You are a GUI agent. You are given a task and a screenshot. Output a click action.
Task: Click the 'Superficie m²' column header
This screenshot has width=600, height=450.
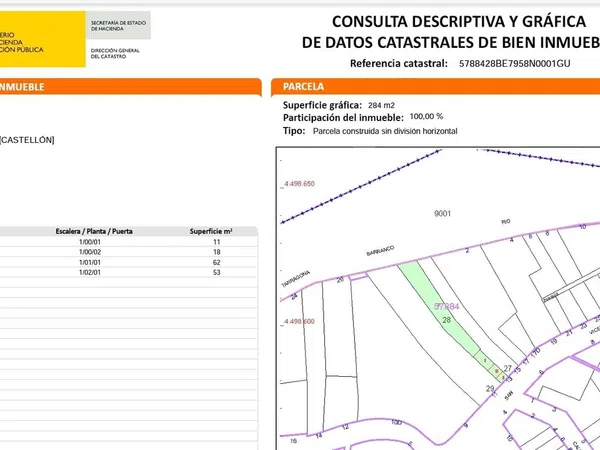tap(211, 231)
